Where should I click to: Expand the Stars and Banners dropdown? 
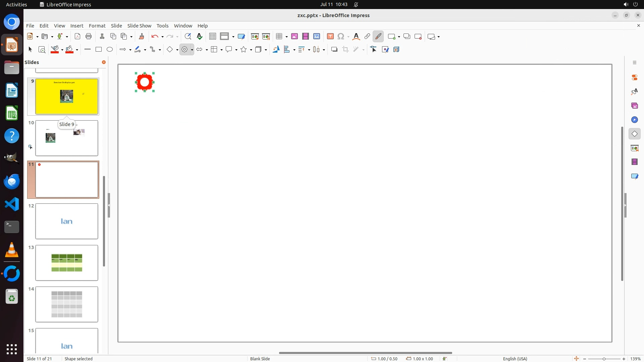click(251, 50)
